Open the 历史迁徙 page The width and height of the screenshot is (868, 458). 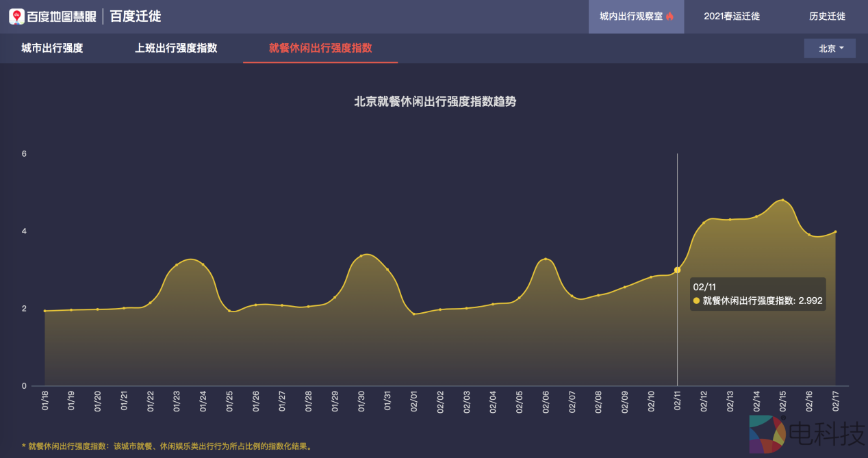tap(826, 16)
